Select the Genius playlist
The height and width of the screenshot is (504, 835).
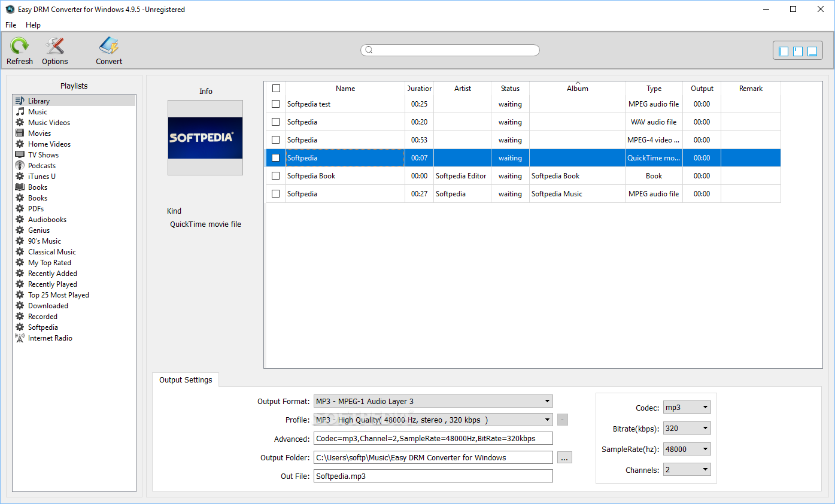pyautogui.click(x=39, y=230)
